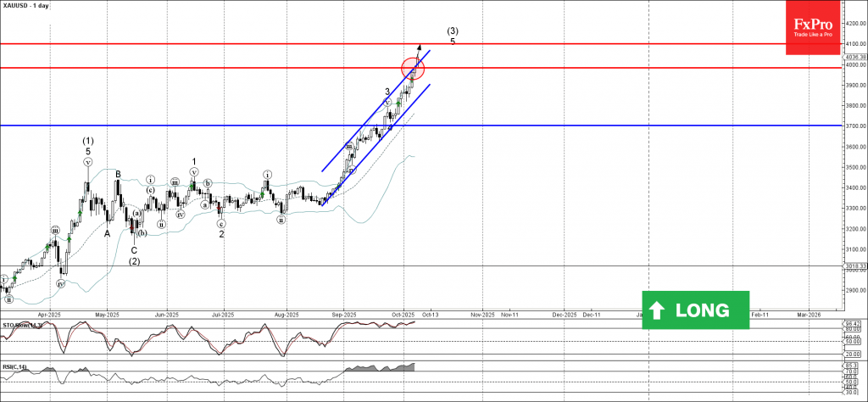The image size is (868, 402).
Task: Select the red resistance line at 4100
Action: pos(420,44)
